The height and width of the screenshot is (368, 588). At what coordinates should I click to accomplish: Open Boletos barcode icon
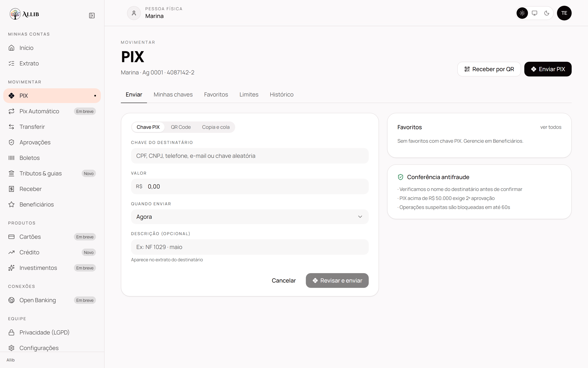point(11,158)
